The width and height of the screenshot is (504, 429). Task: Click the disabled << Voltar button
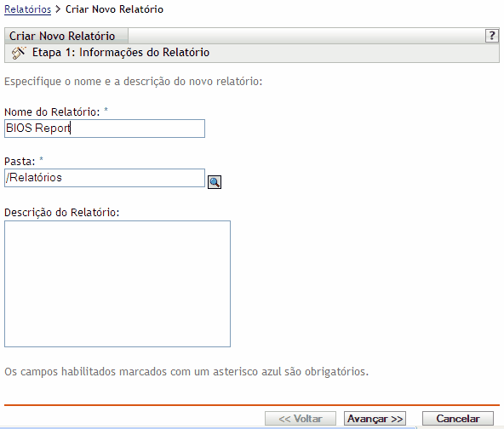(x=301, y=419)
